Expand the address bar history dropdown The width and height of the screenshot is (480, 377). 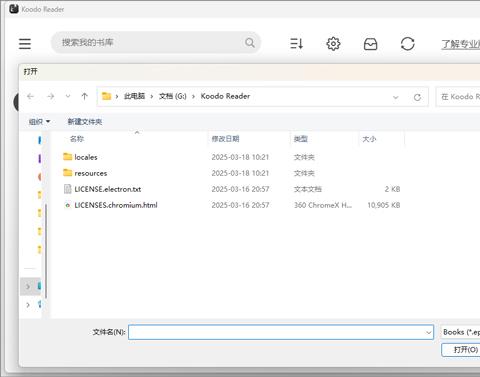[x=396, y=97]
